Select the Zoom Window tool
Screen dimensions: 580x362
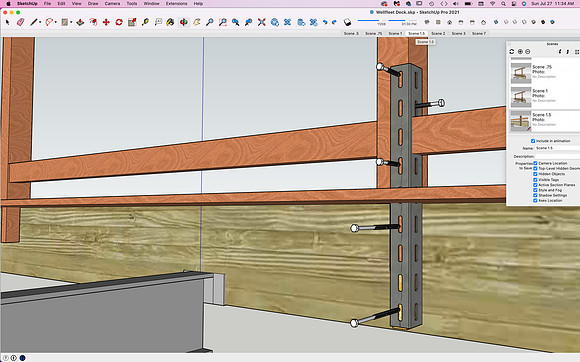pyautogui.click(x=223, y=23)
